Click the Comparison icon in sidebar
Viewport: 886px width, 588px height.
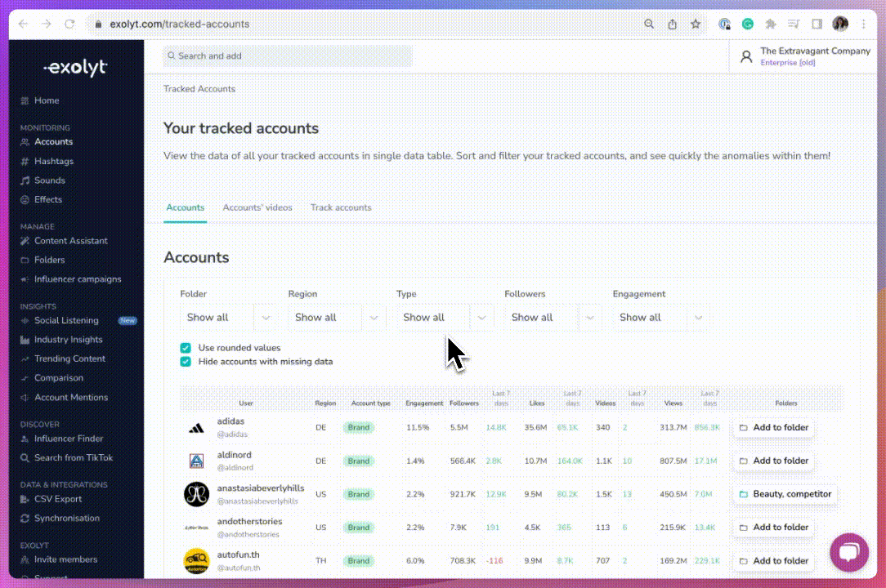click(25, 378)
